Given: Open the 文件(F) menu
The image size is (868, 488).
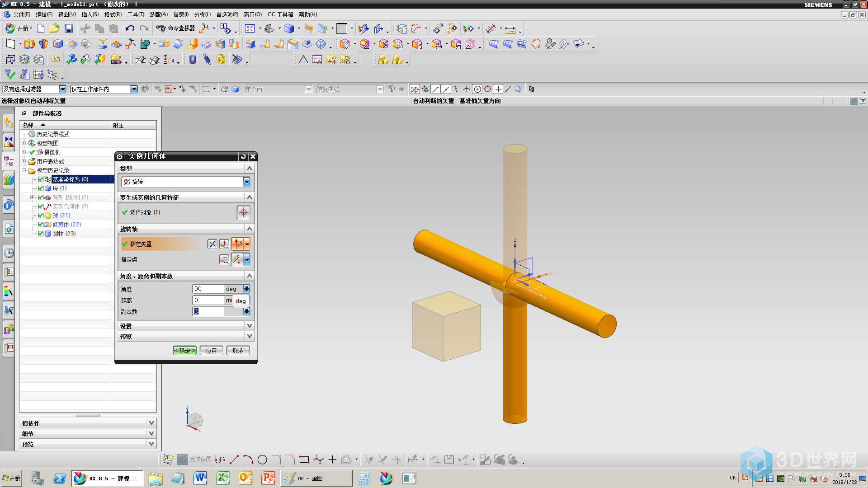Looking at the screenshot, I should tap(21, 14).
